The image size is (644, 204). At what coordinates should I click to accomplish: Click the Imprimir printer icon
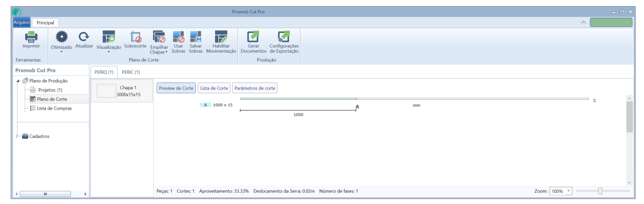(31, 37)
